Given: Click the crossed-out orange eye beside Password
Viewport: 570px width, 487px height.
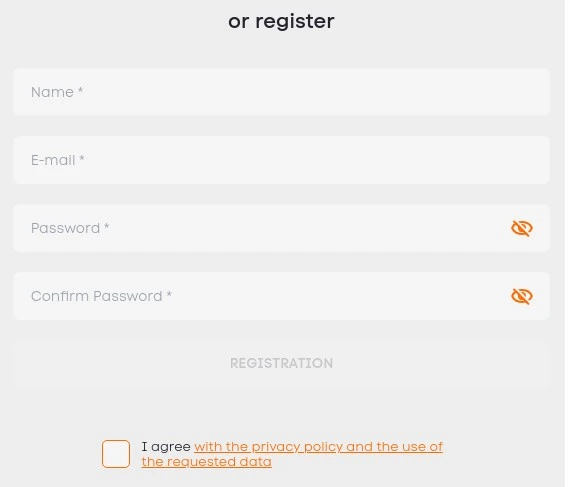Looking at the screenshot, I should coord(522,228).
